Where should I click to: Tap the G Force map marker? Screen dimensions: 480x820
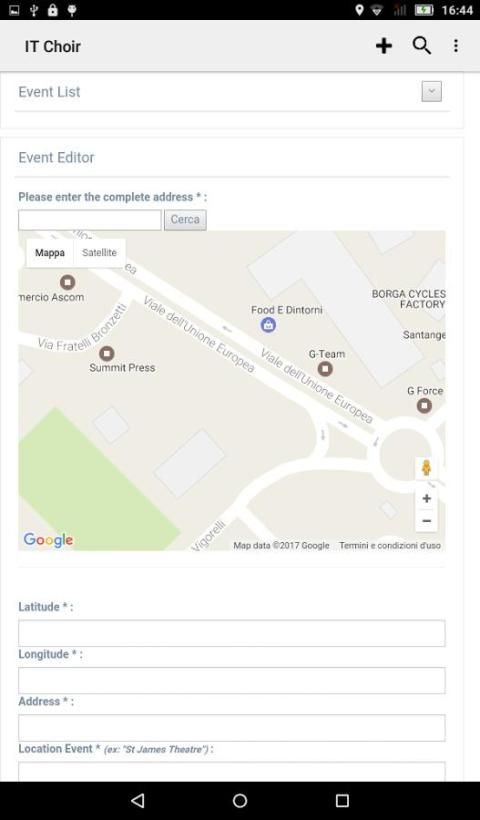coord(424,405)
